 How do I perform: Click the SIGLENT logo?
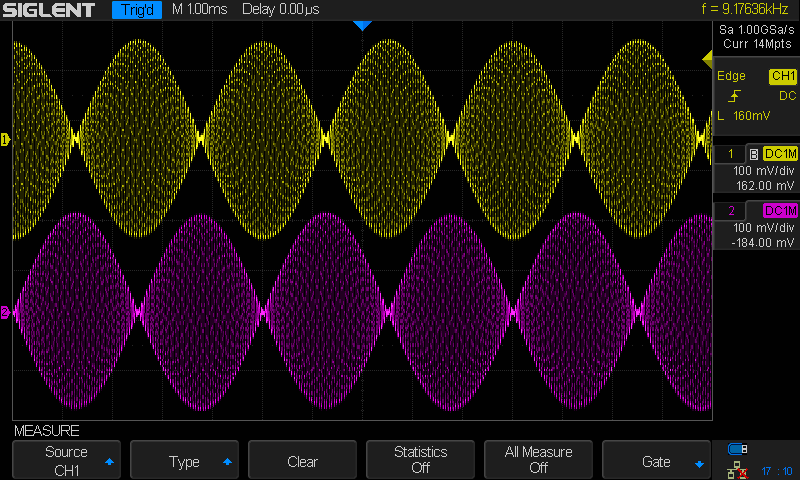pyautogui.click(x=50, y=11)
